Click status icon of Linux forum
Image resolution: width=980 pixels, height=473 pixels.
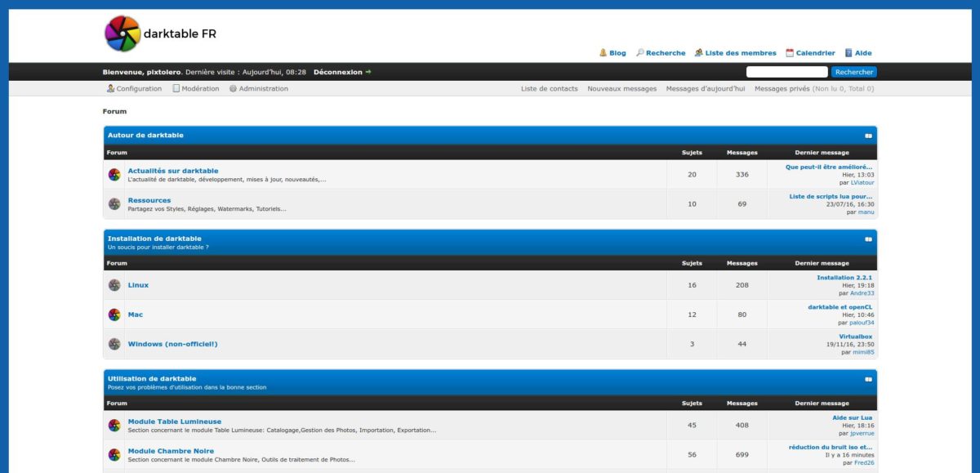pos(114,285)
